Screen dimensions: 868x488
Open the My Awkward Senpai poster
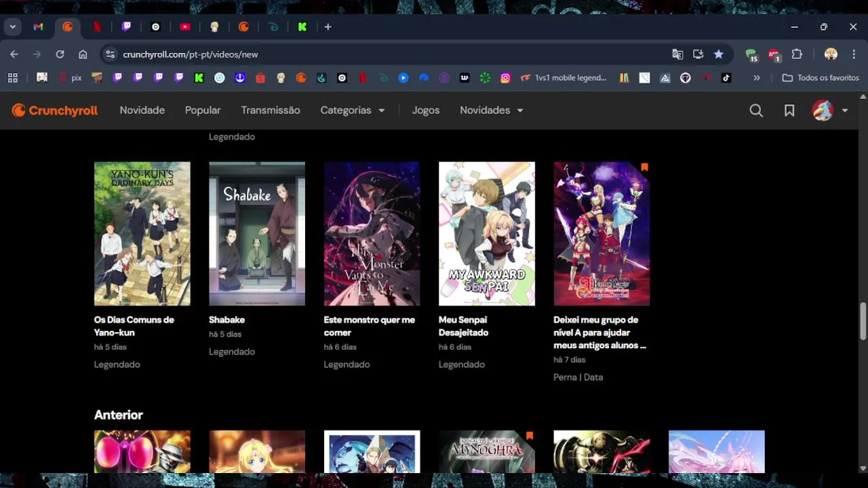tap(487, 234)
